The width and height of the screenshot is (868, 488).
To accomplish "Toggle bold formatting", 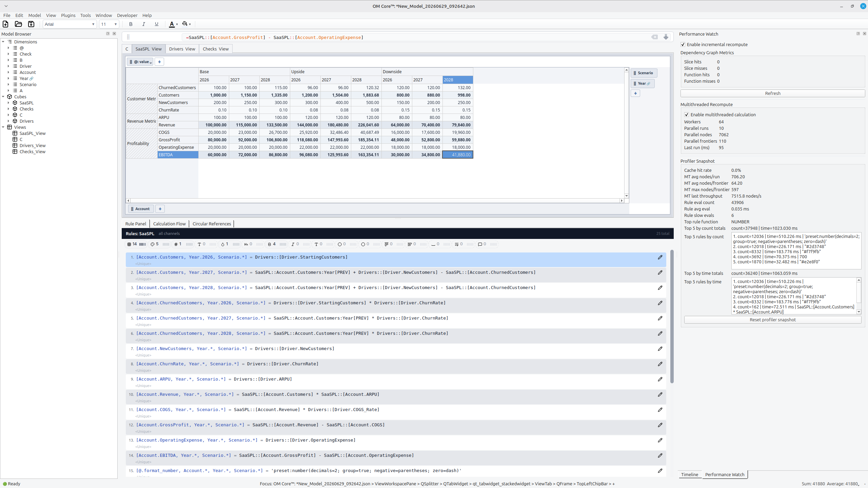I will point(131,24).
